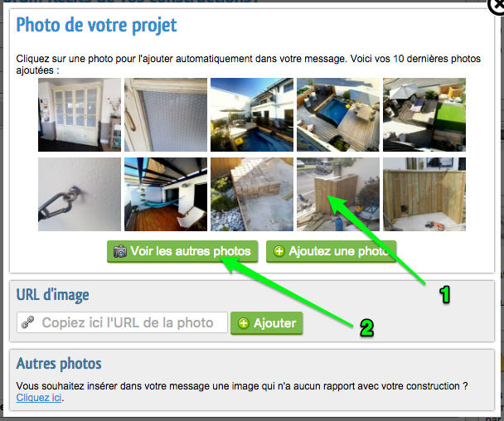The height and width of the screenshot is (421, 504).
Task: Insert the hammock under pergola thumbnail
Action: (x=166, y=194)
